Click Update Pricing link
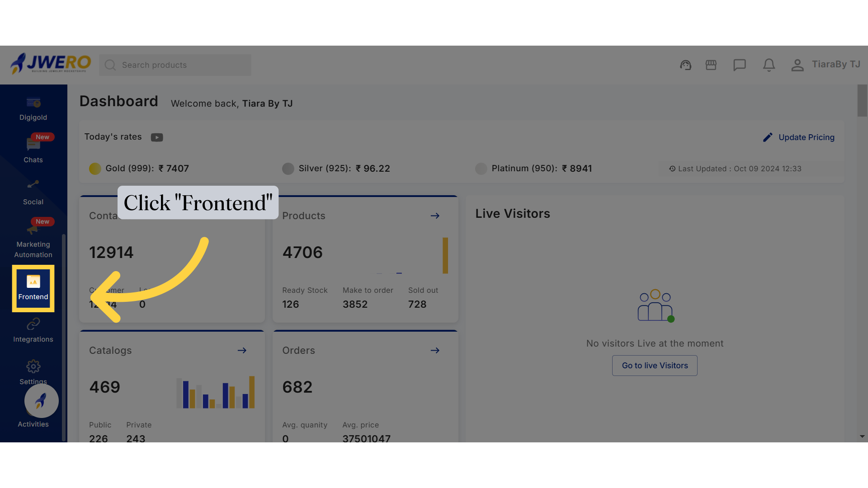Screen dimensions: 868x488 (807, 137)
